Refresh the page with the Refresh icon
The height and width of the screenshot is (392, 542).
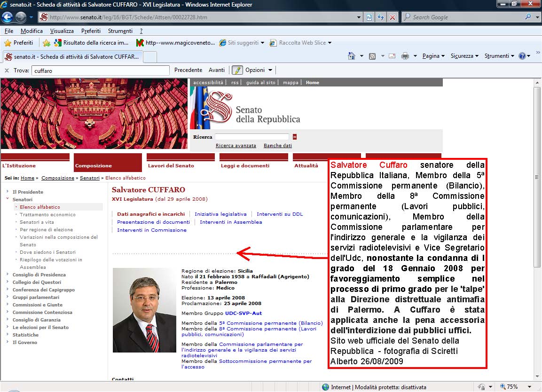tap(381, 17)
